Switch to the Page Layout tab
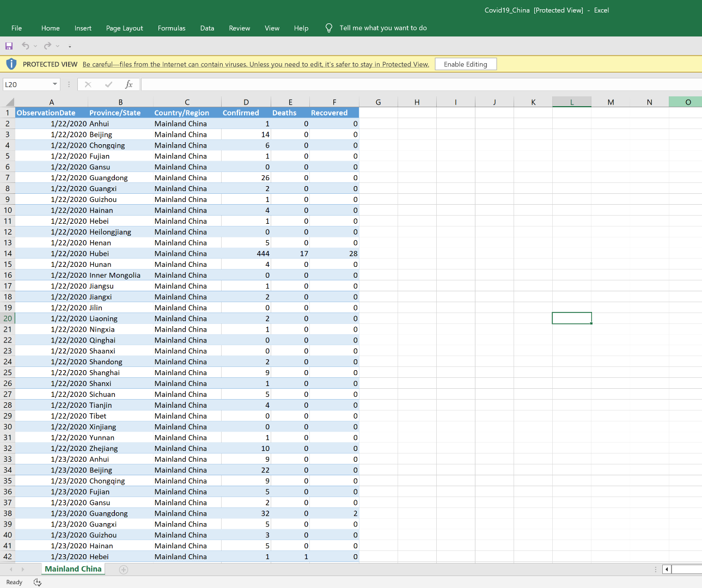This screenshot has width=702, height=588. (x=124, y=28)
